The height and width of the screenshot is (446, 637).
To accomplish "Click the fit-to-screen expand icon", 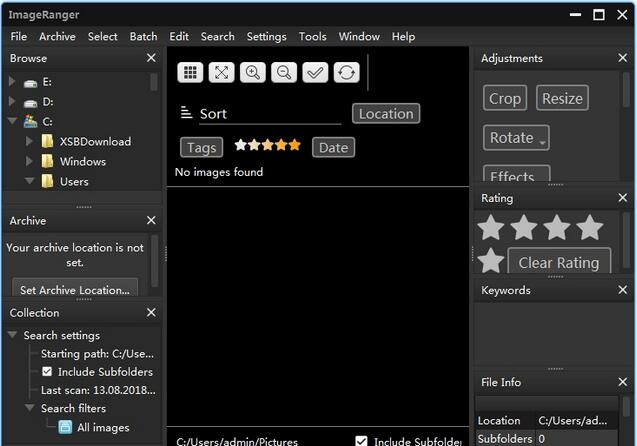I will pos(221,73).
